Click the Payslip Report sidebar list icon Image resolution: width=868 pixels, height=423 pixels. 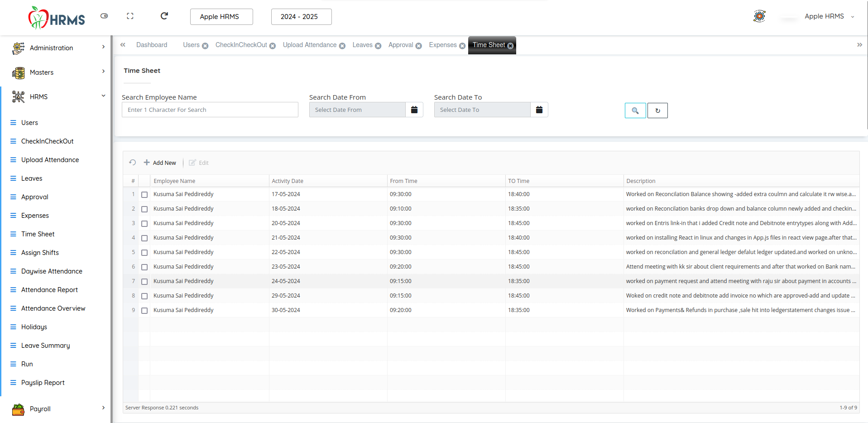click(x=13, y=383)
